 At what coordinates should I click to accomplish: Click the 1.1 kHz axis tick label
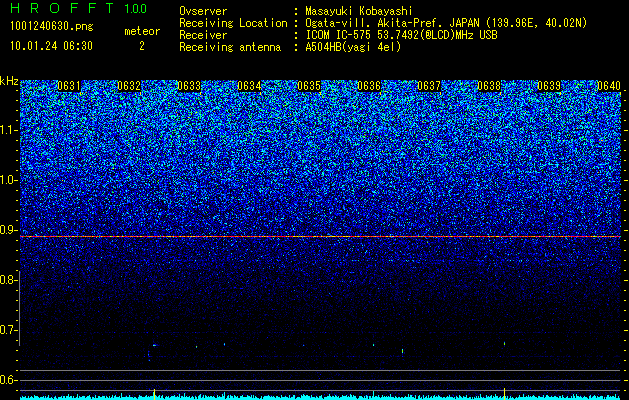click(x=9, y=130)
